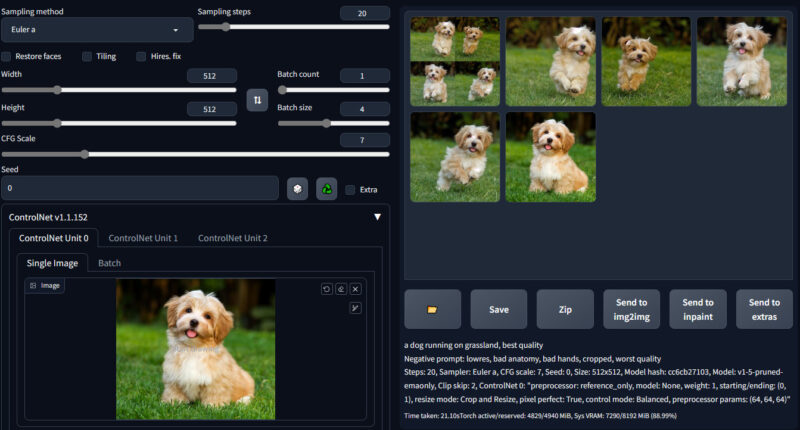This screenshot has width=800, height=430.
Task: Toggle the Tiling checkbox
Action: (87, 56)
